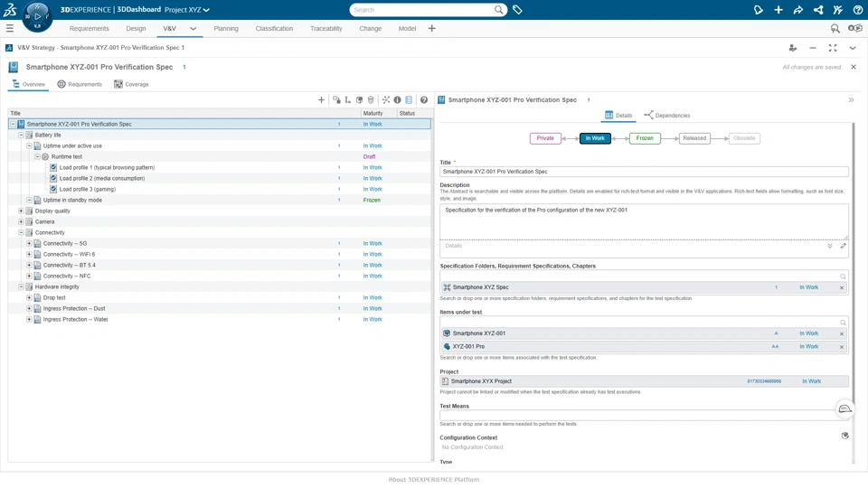
Task: Switch to the Design dashboard tab
Action: click(x=136, y=28)
